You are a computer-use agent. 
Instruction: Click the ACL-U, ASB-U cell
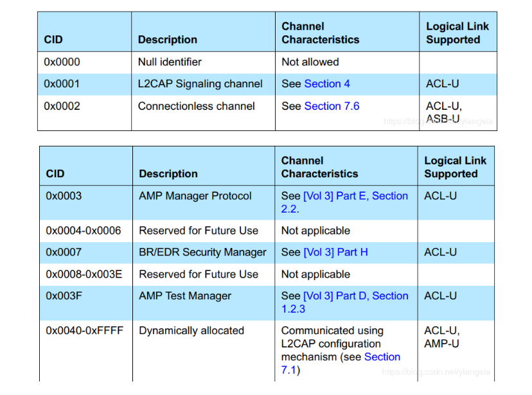click(x=444, y=112)
